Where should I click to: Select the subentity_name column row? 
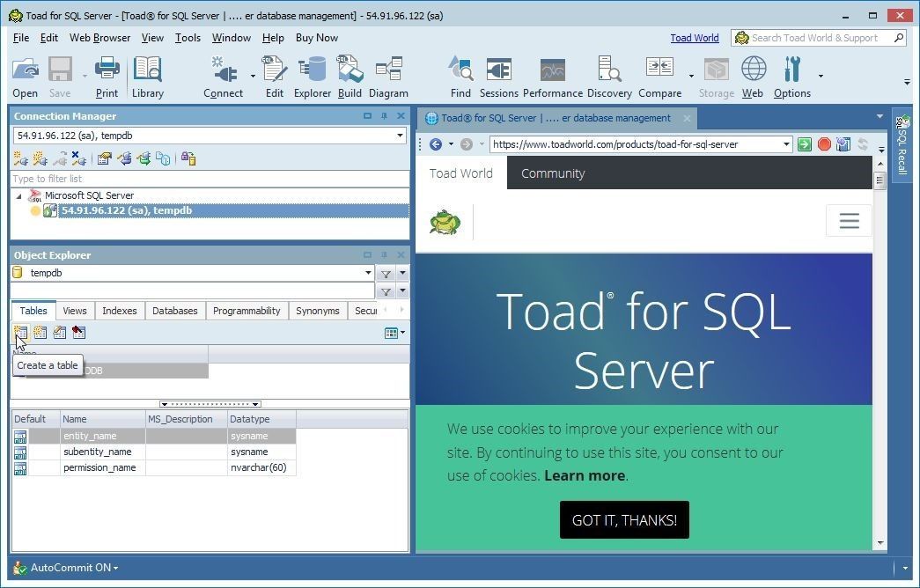coord(154,452)
